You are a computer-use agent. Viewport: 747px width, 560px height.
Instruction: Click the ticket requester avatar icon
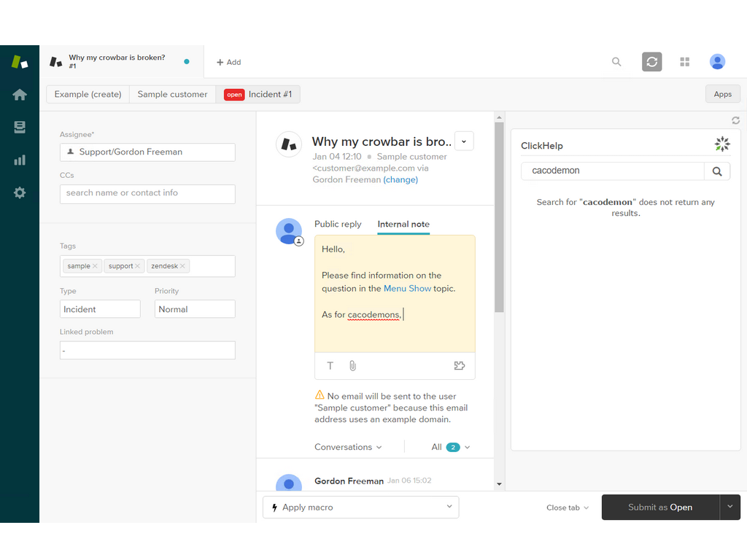tap(289, 144)
